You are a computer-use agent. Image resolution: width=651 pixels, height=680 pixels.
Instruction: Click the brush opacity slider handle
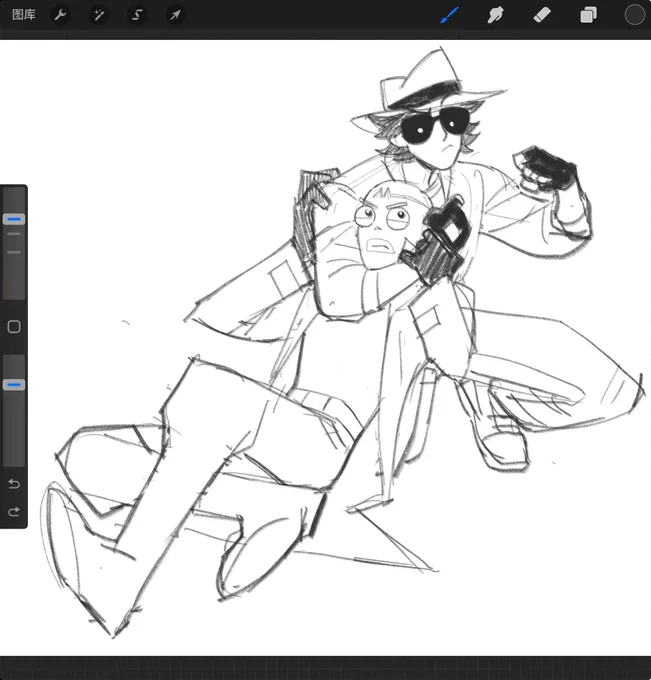click(14, 385)
